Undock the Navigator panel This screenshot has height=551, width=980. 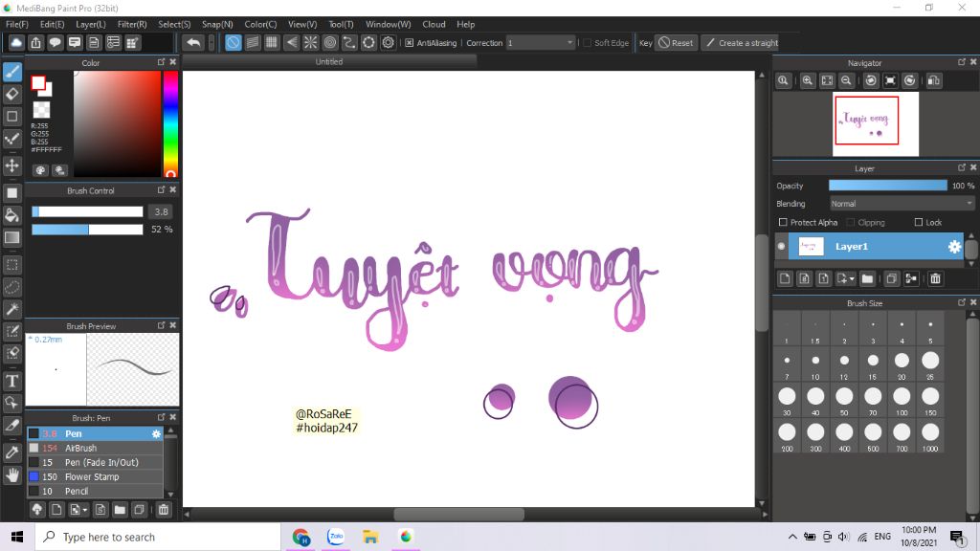(x=961, y=62)
